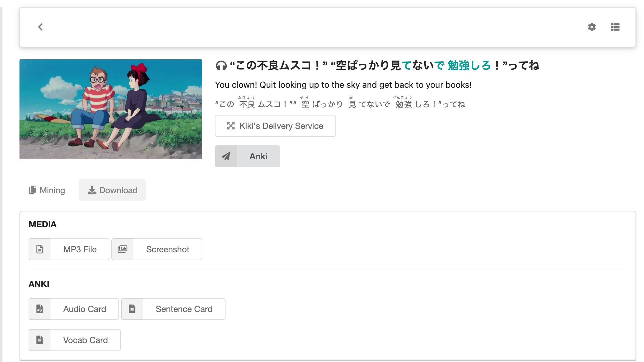
Task: Expand context via Kiki's Delivery Service button
Action: (275, 126)
